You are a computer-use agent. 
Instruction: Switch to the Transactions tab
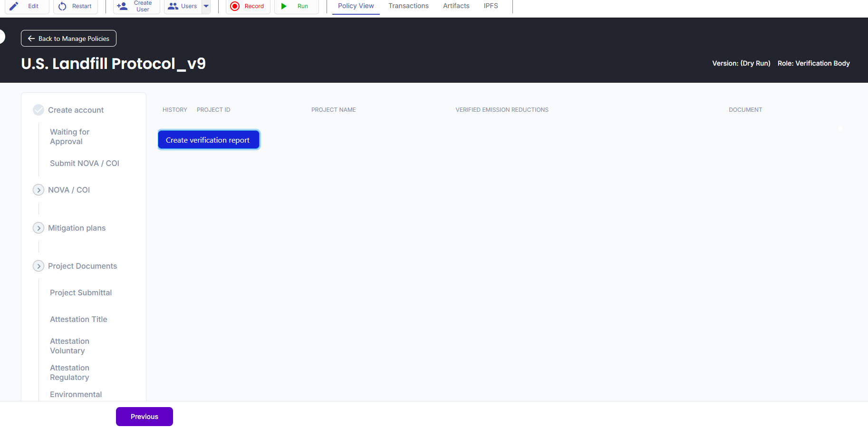click(408, 6)
